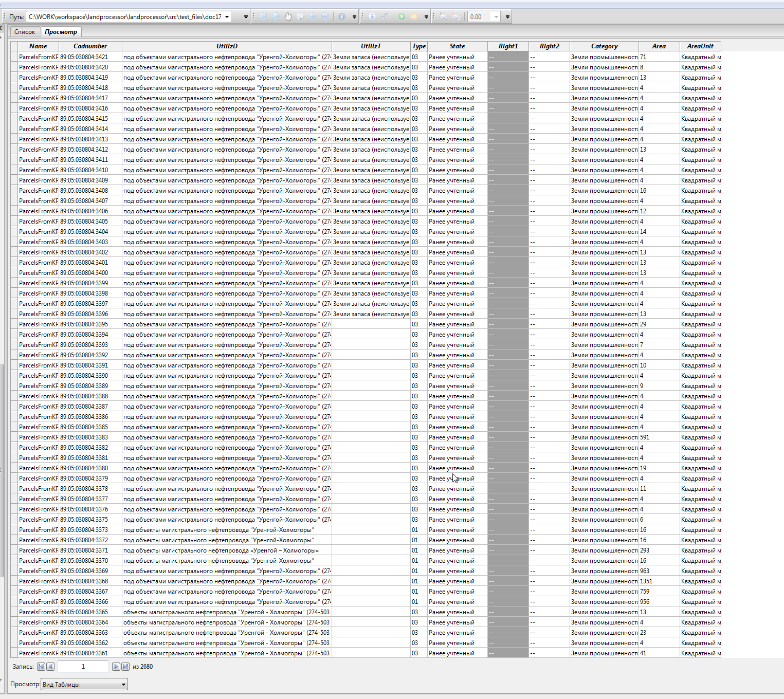
Task: Click Type cell in row 89:05:030804:3369
Action: 419,571
